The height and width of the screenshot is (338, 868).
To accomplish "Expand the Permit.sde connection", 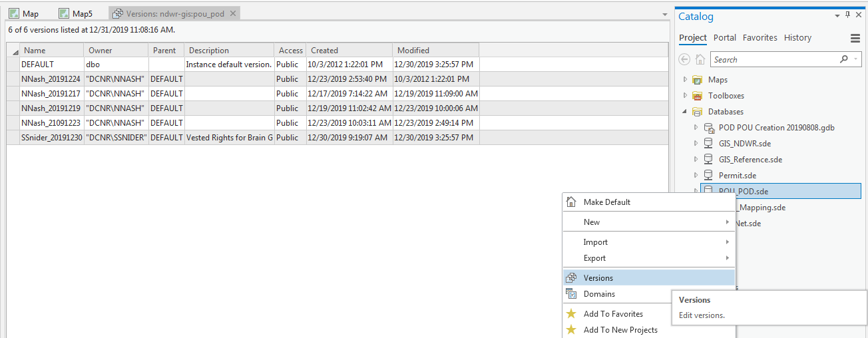I will pyautogui.click(x=696, y=176).
